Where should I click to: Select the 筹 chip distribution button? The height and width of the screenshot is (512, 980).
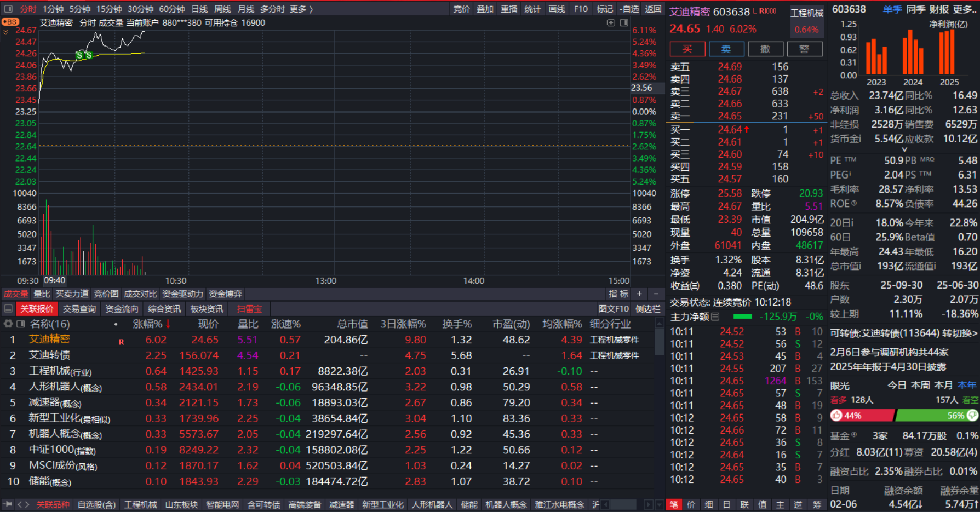(817, 504)
